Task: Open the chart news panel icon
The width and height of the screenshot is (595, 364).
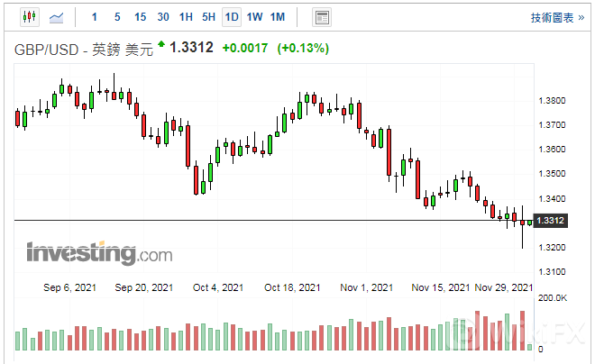Action: (321, 17)
